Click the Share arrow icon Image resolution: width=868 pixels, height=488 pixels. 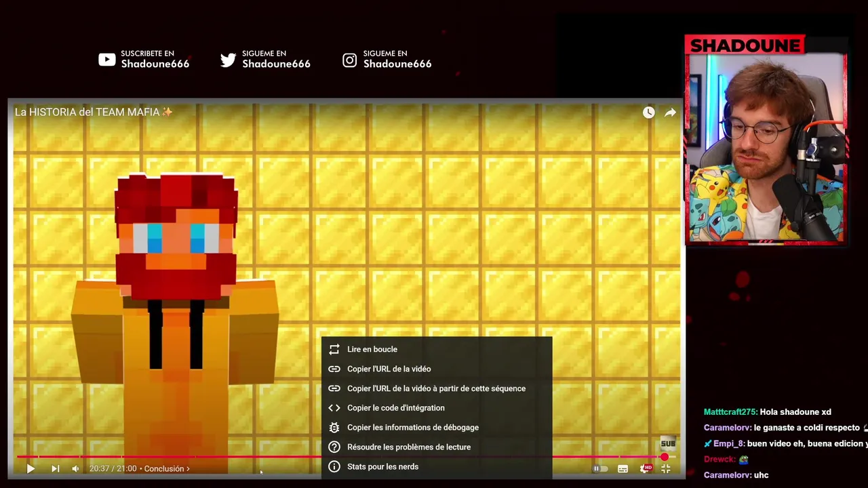tap(670, 113)
